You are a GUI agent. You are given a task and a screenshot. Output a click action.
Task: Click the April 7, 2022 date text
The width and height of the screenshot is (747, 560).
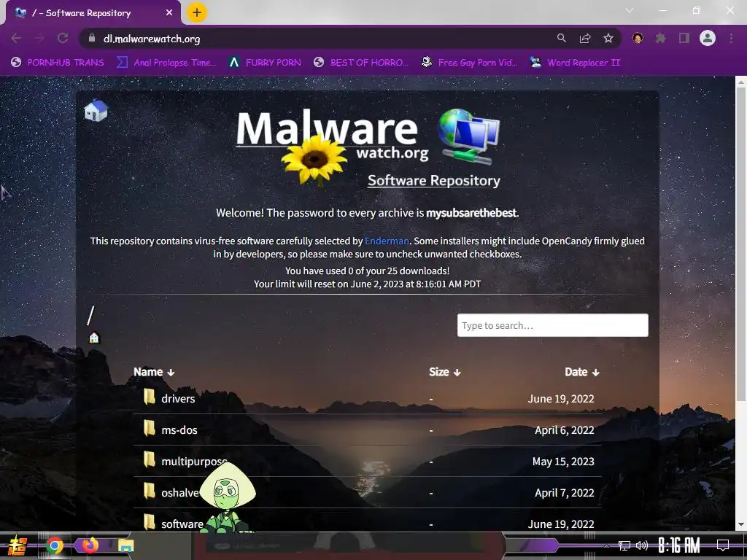tap(564, 493)
